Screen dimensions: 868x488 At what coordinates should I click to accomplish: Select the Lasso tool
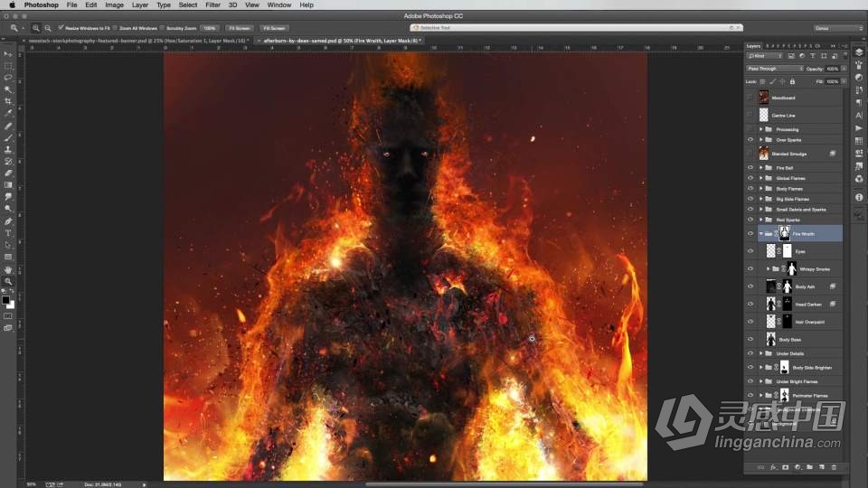point(8,78)
